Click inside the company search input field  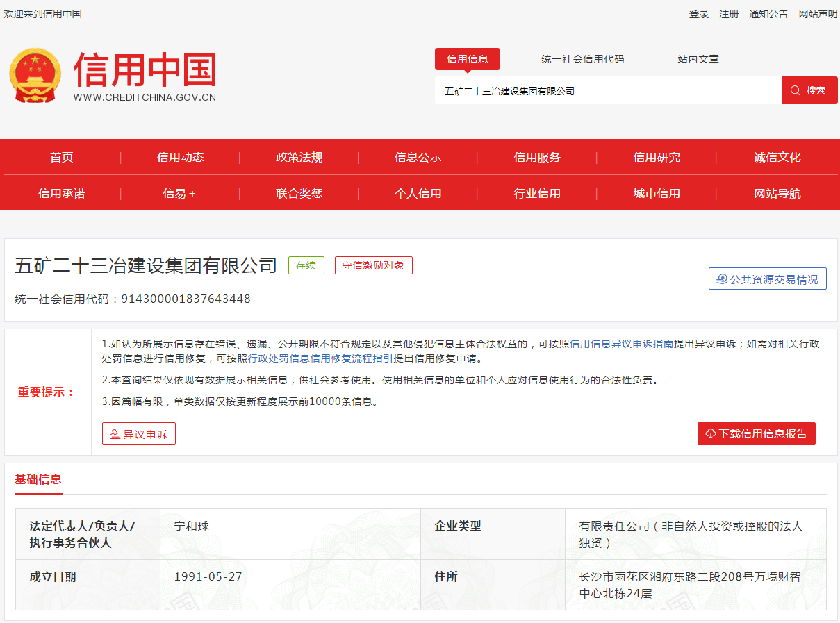pyautogui.click(x=608, y=90)
